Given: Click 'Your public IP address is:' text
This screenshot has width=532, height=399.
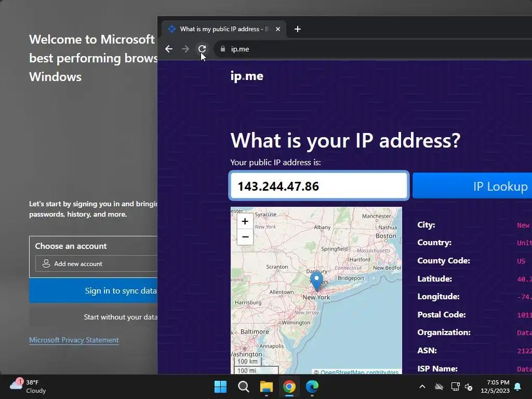Looking at the screenshot, I should 275,163.
